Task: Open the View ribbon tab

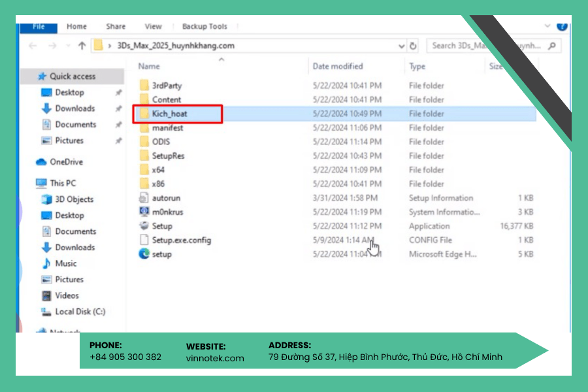Action: click(x=153, y=27)
